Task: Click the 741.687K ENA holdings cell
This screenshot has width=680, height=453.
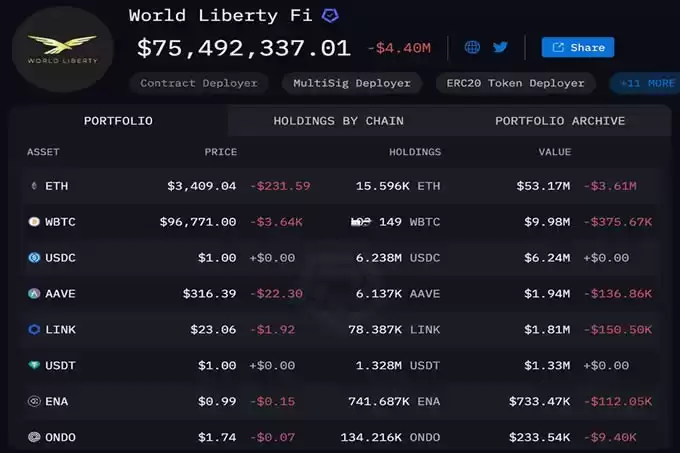Action: tap(394, 401)
